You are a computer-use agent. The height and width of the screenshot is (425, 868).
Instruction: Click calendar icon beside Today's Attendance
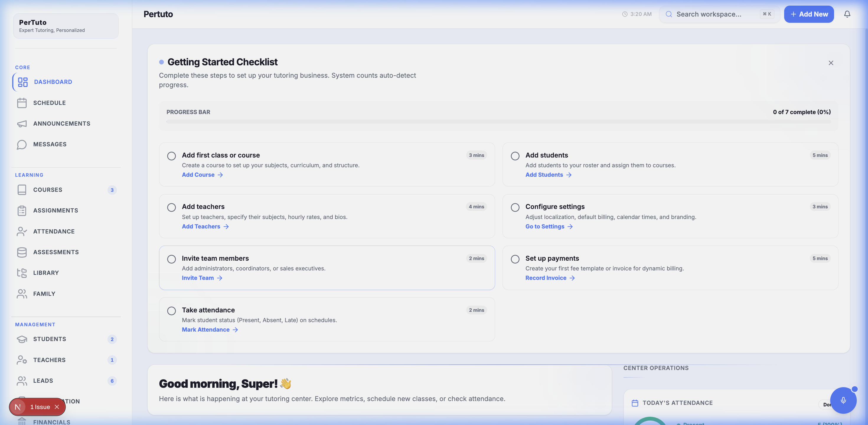coord(635,403)
